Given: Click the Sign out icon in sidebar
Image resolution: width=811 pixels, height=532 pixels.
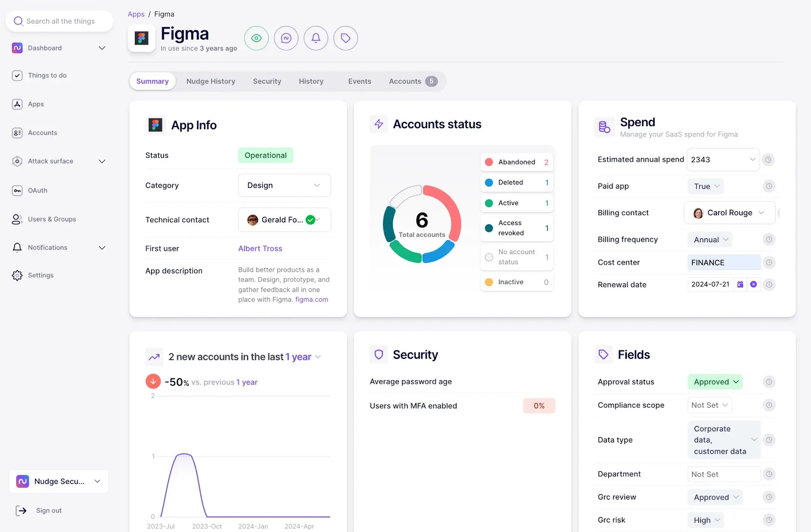Looking at the screenshot, I should 21,511.
